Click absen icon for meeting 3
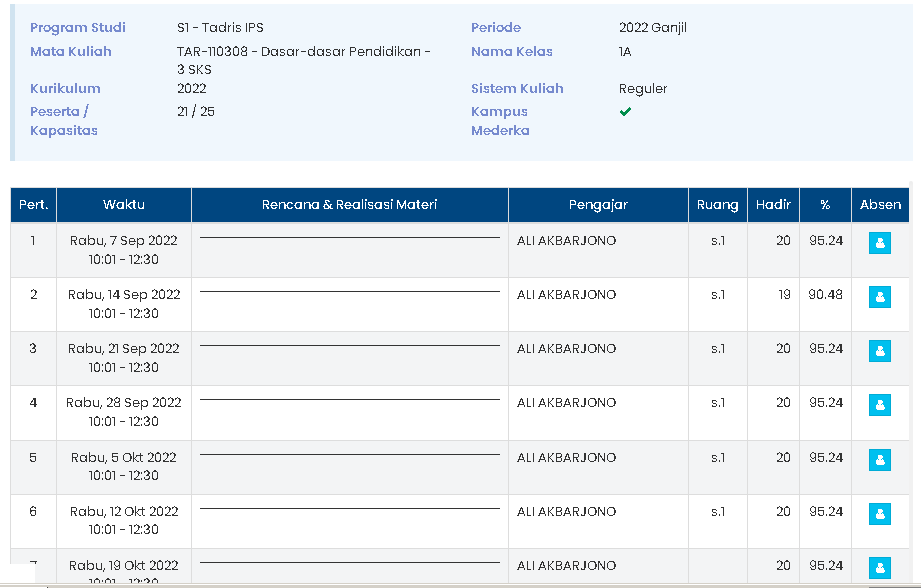 [880, 351]
